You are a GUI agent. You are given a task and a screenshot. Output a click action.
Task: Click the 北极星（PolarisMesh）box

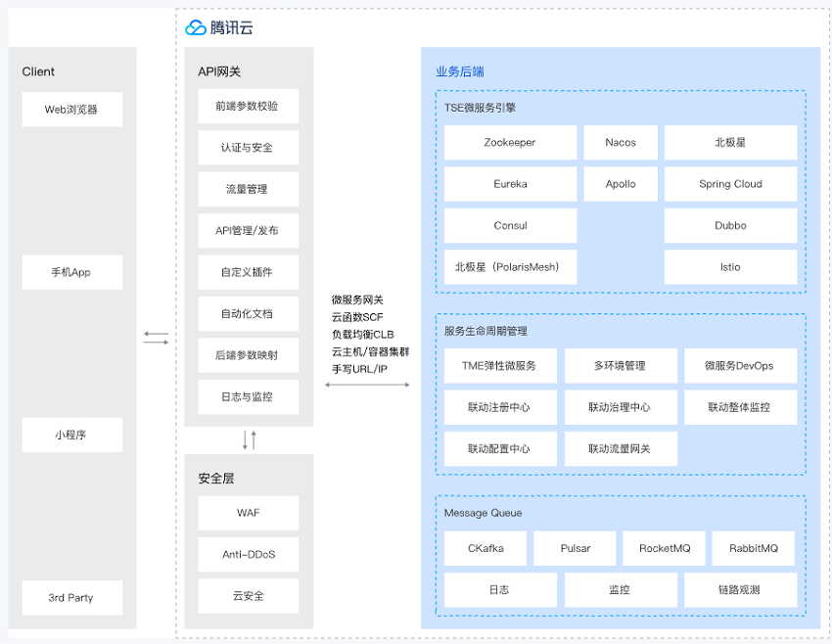coord(510,267)
